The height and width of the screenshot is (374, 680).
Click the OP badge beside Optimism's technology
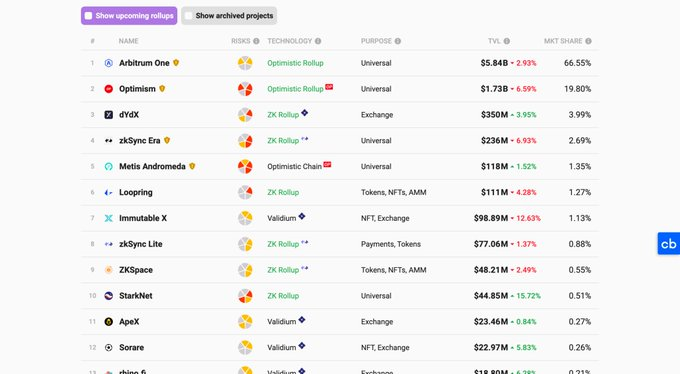[329, 87]
